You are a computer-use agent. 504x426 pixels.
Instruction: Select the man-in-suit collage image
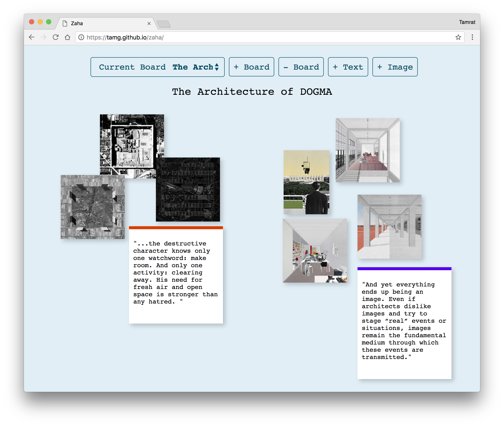coord(306,182)
